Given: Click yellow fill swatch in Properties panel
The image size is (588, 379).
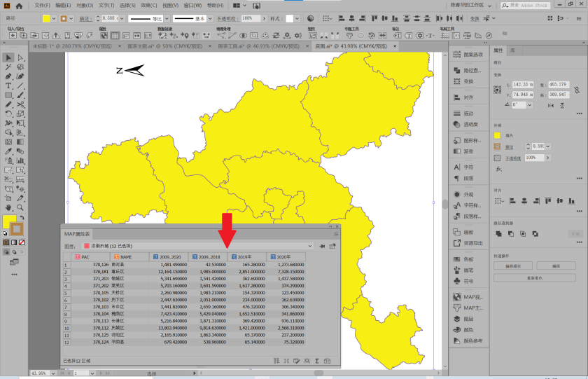Looking at the screenshot, I should coord(498,135).
